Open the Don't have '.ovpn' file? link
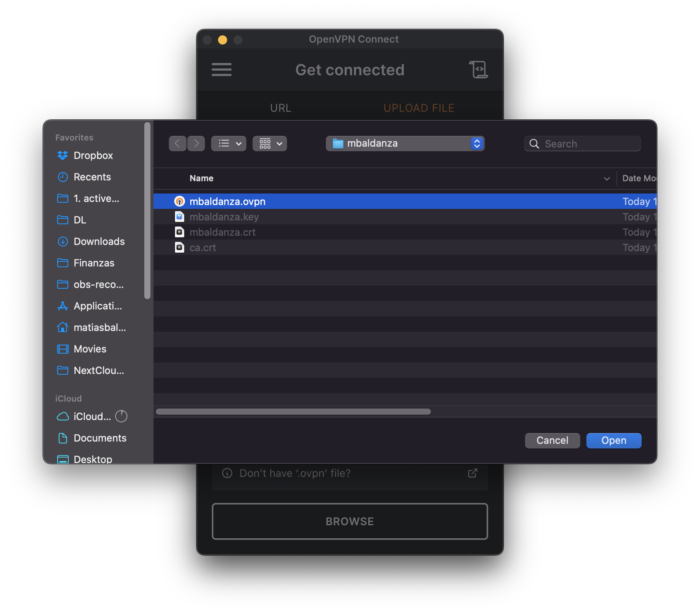 coord(295,473)
